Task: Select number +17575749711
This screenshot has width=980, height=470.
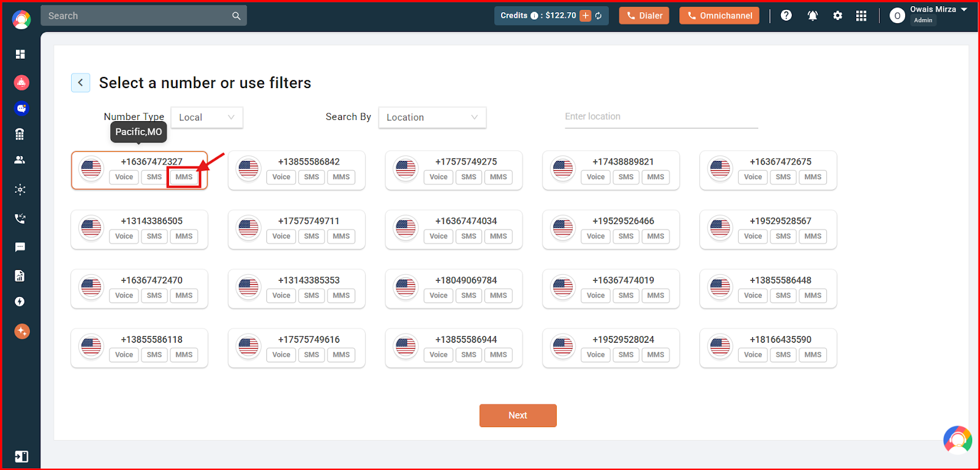Action: [x=296, y=229]
